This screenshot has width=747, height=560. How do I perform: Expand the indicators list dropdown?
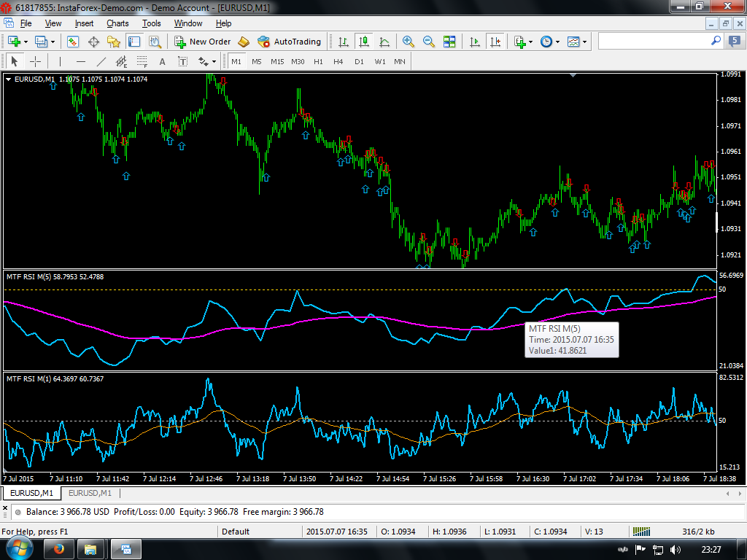point(531,42)
